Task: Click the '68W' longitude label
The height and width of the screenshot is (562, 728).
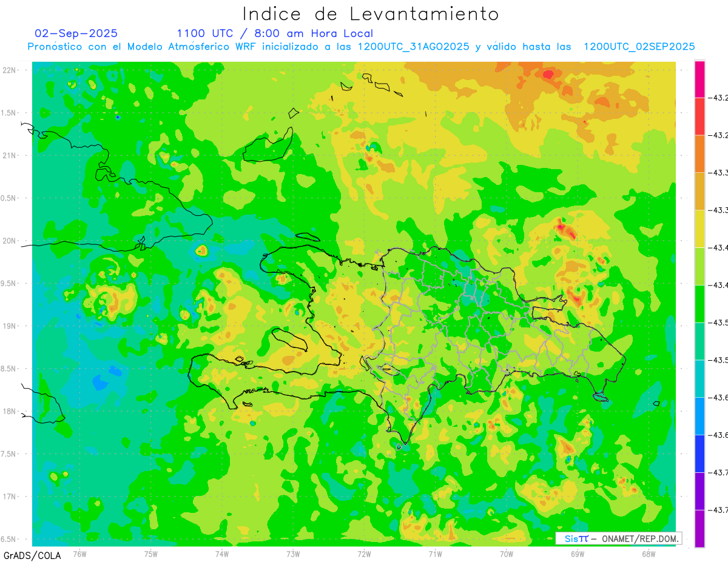Action: [x=649, y=554]
